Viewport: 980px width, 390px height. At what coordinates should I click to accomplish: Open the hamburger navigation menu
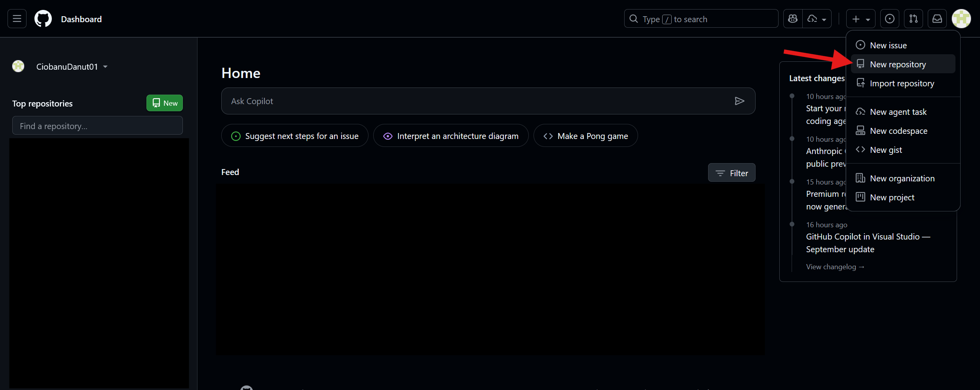(17, 19)
